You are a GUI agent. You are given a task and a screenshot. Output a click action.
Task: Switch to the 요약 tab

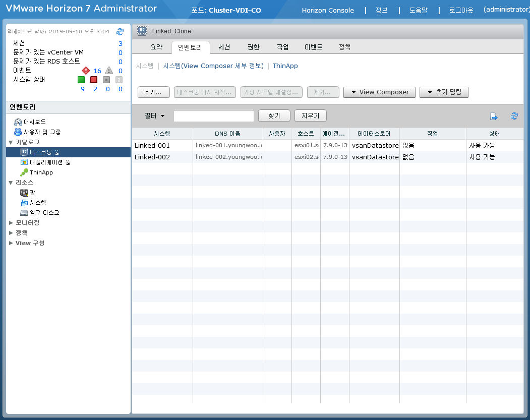point(156,47)
